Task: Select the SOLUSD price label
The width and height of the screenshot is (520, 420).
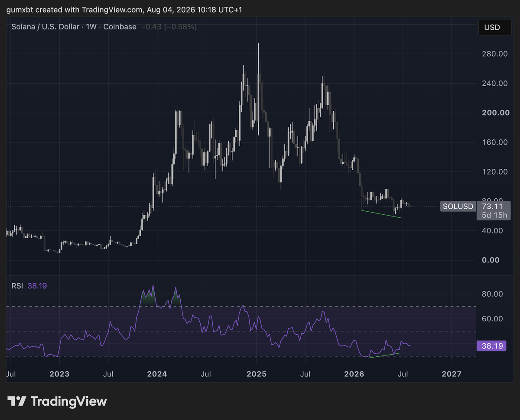Action: pos(458,206)
